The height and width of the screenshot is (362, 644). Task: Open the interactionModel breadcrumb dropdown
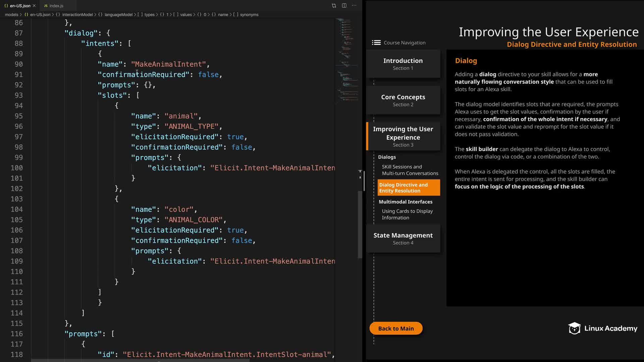pos(77,15)
